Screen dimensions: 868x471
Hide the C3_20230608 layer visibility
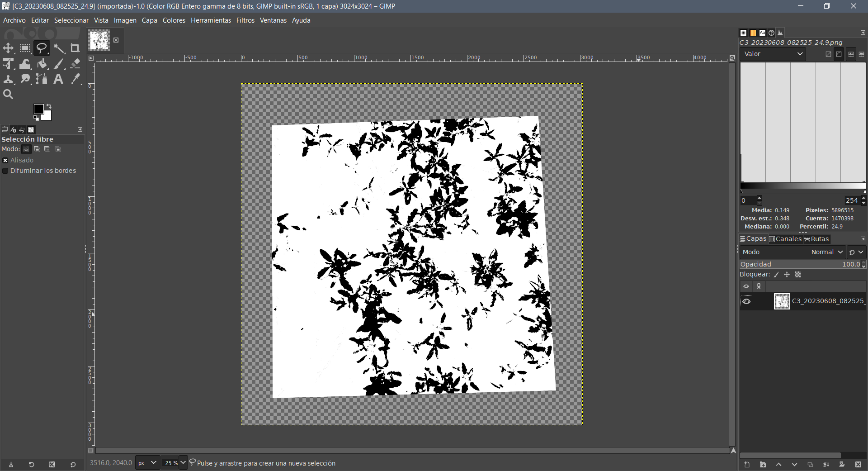[746, 301]
